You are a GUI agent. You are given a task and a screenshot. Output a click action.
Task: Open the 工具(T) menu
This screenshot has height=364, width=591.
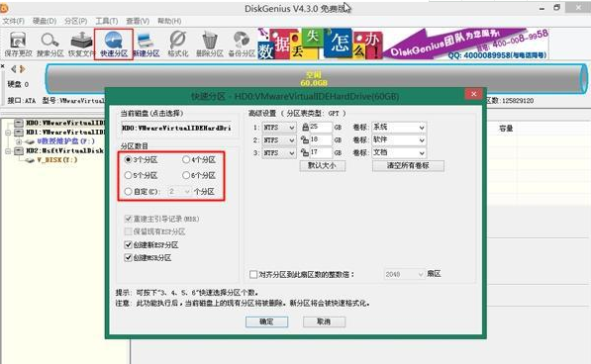click(107, 21)
